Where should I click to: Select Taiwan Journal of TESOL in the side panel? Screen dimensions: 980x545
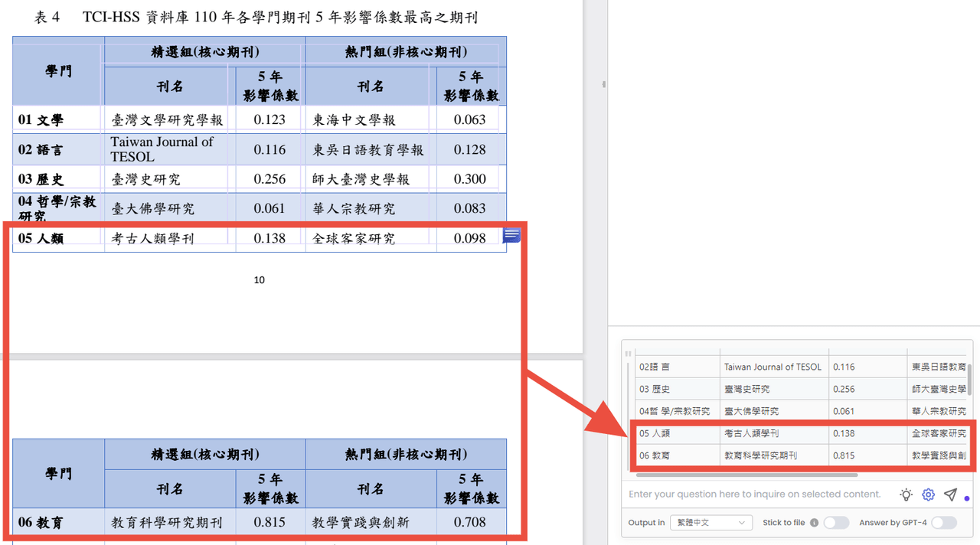pyautogui.click(x=773, y=367)
